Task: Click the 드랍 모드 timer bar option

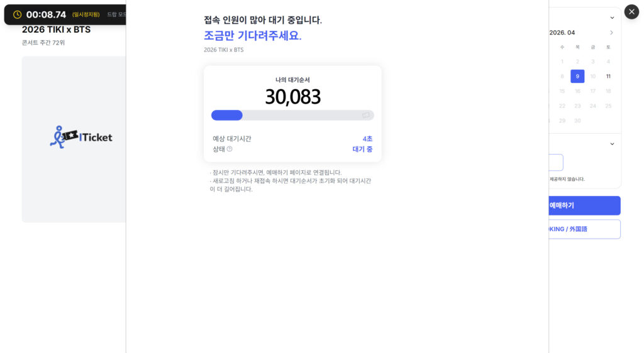Action: tap(116, 14)
